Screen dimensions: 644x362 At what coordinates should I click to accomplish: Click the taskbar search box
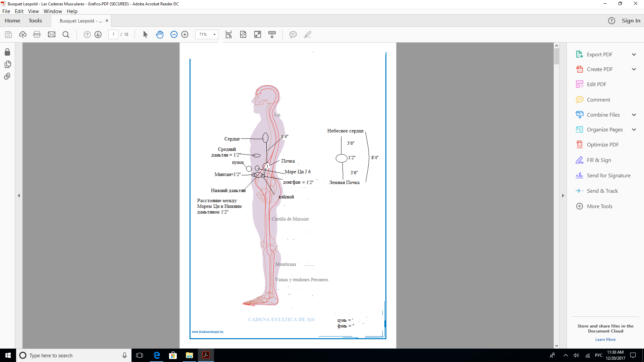click(x=74, y=355)
